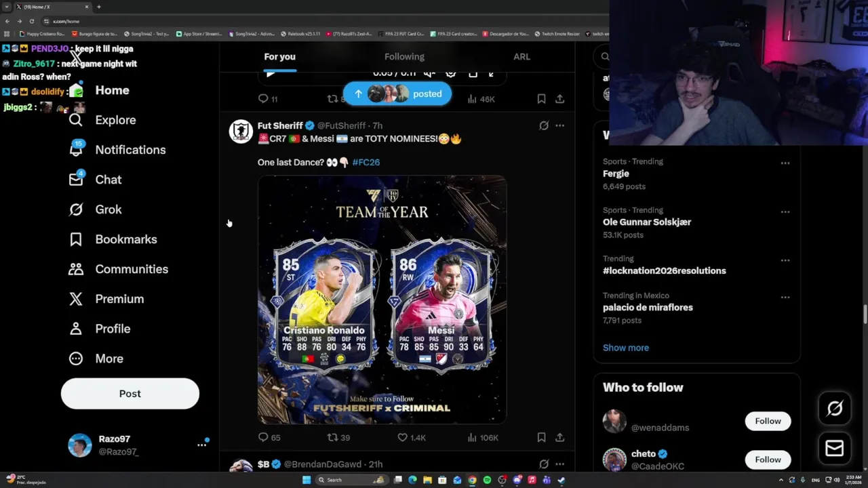Open floating Grok button
This screenshot has height=488, width=868.
point(835,408)
